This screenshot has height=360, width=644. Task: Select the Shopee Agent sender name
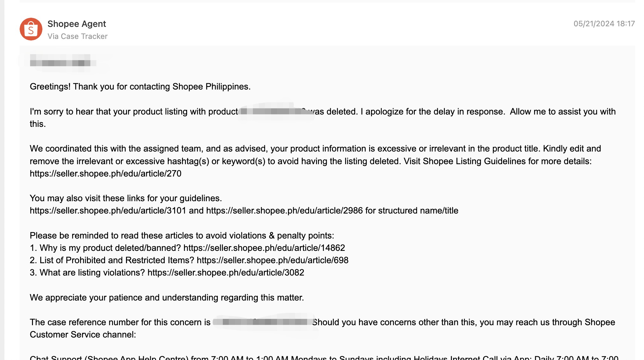[77, 24]
